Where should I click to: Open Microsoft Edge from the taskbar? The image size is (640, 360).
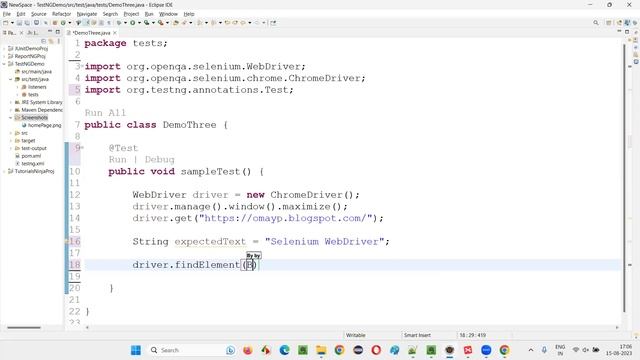(284, 350)
